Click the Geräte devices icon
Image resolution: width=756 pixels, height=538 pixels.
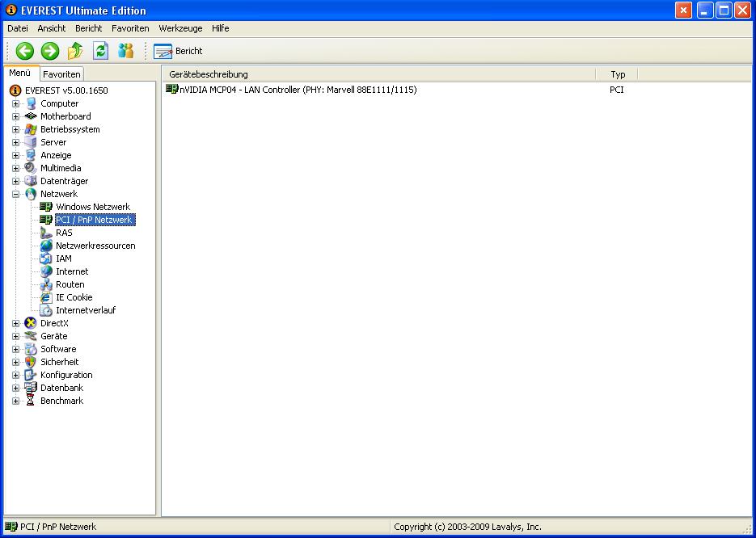coord(31,336)
